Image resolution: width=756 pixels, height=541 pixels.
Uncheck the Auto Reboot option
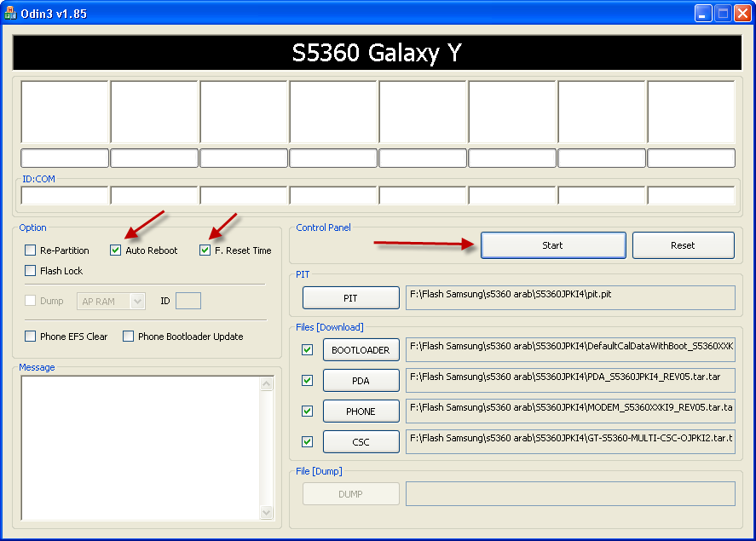pos(115,250)
